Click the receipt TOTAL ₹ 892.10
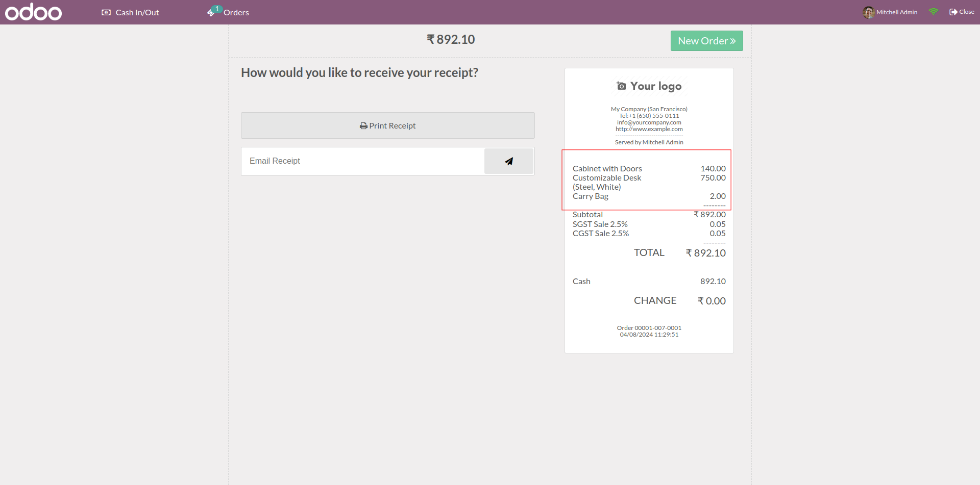The image size is (980, 485). 679,253
